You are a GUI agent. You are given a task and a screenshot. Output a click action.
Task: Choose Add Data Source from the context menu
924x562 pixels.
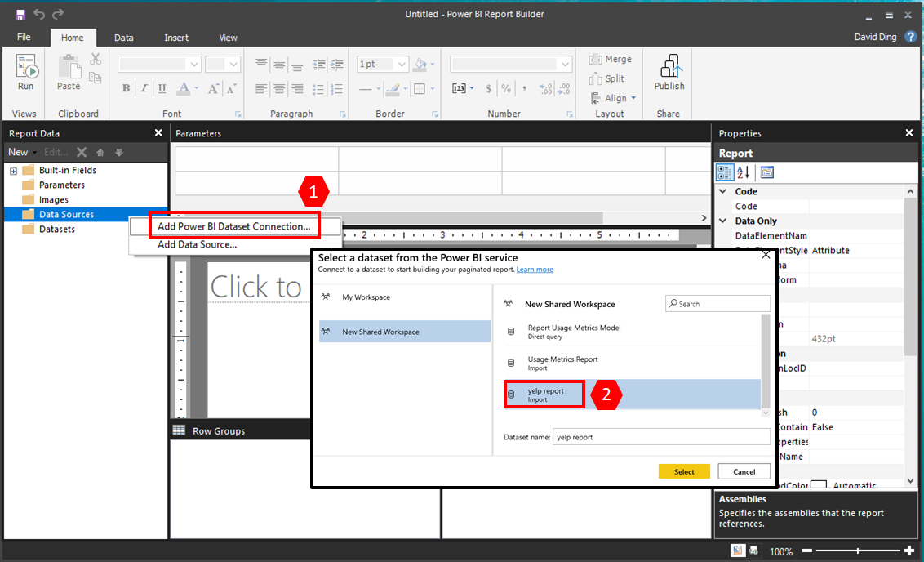click(199, 245)
